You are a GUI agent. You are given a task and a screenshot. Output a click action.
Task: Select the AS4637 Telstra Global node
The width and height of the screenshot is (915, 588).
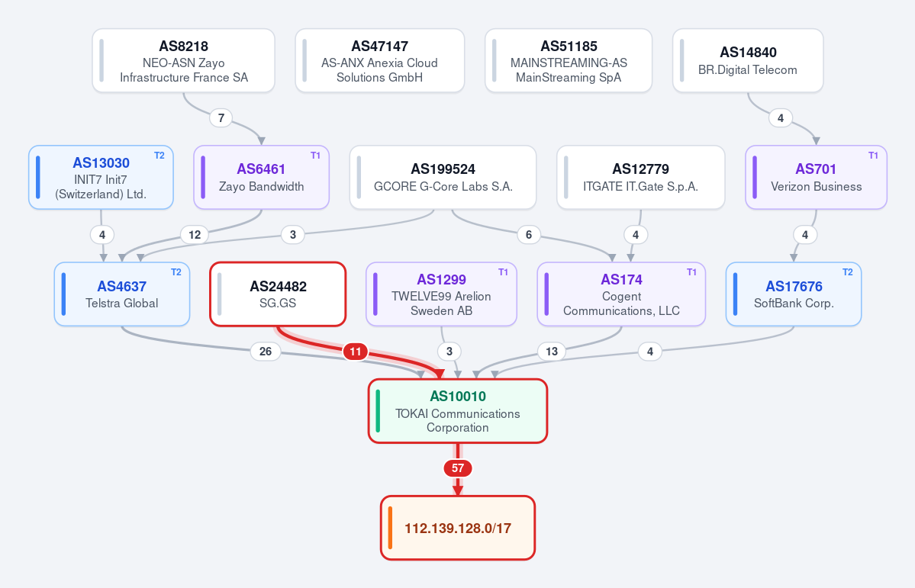tap(122, 294)
